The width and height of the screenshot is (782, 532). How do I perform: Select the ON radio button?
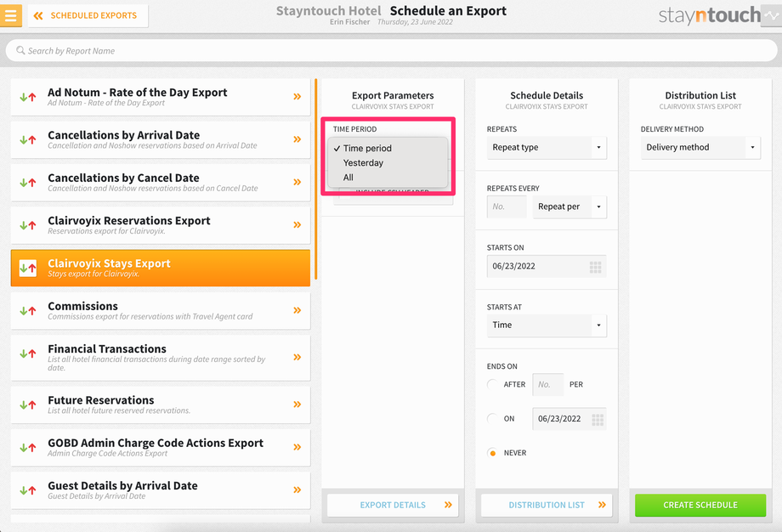point(492,419)
